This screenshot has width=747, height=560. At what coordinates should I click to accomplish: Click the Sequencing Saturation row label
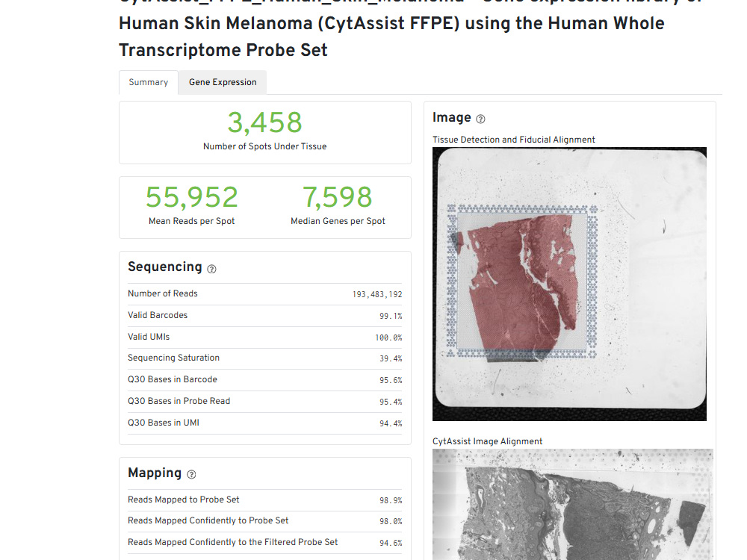(x=173, y=358)
